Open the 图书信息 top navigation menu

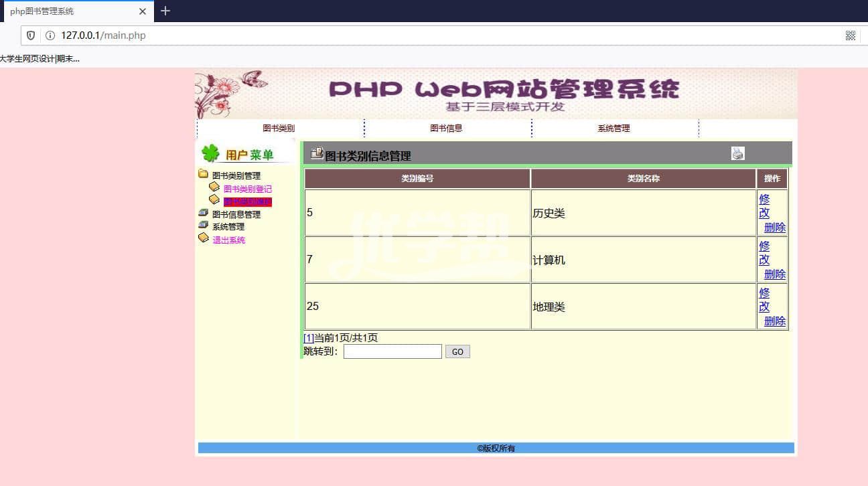[446, 129]
